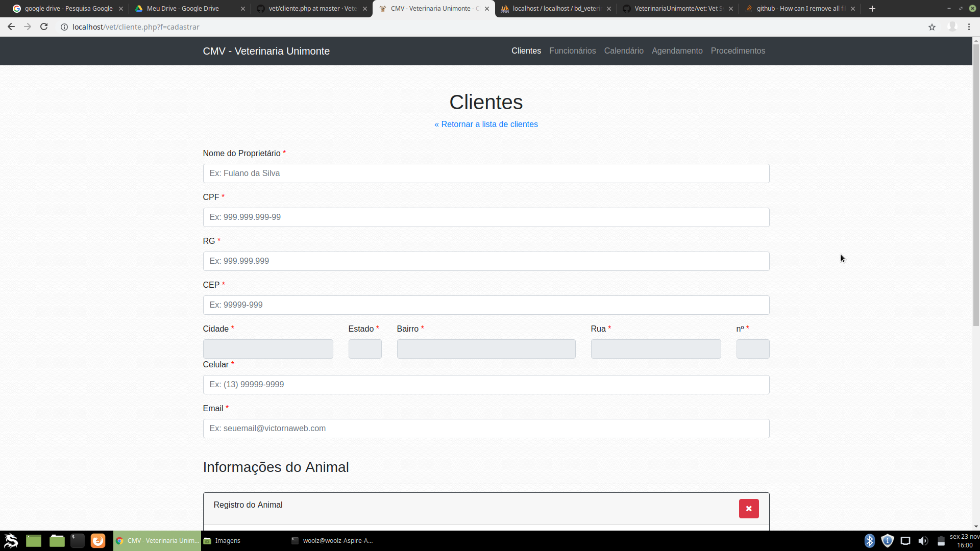Screen dimensions: 980x551
Task: Open volume control in tray
Action: coord(923,541)
